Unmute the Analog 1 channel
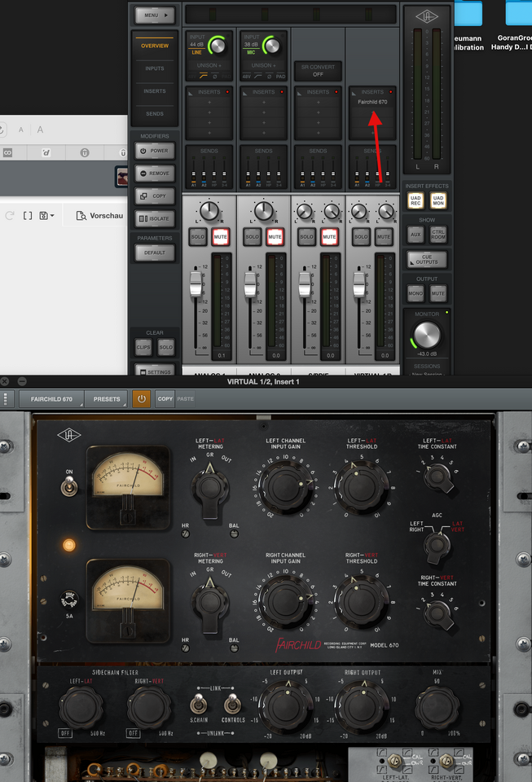Viewport: 532px width, 782px height. pos(221,237)
